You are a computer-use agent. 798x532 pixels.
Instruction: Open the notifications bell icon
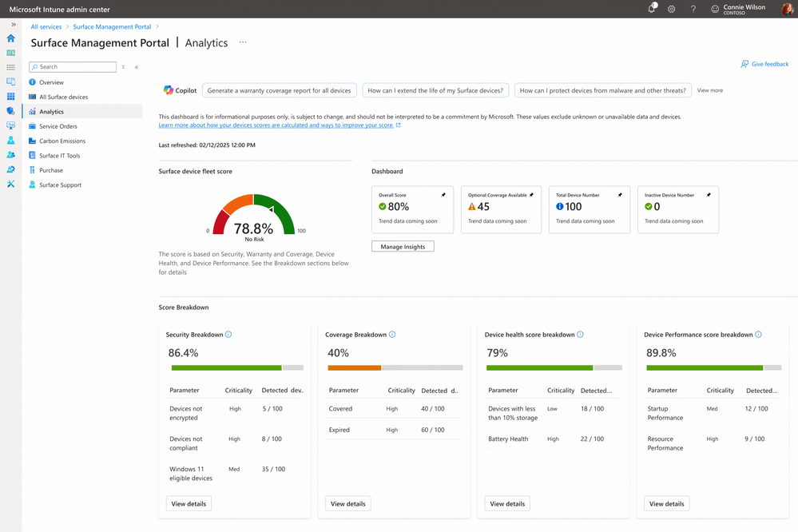point(652,9)
